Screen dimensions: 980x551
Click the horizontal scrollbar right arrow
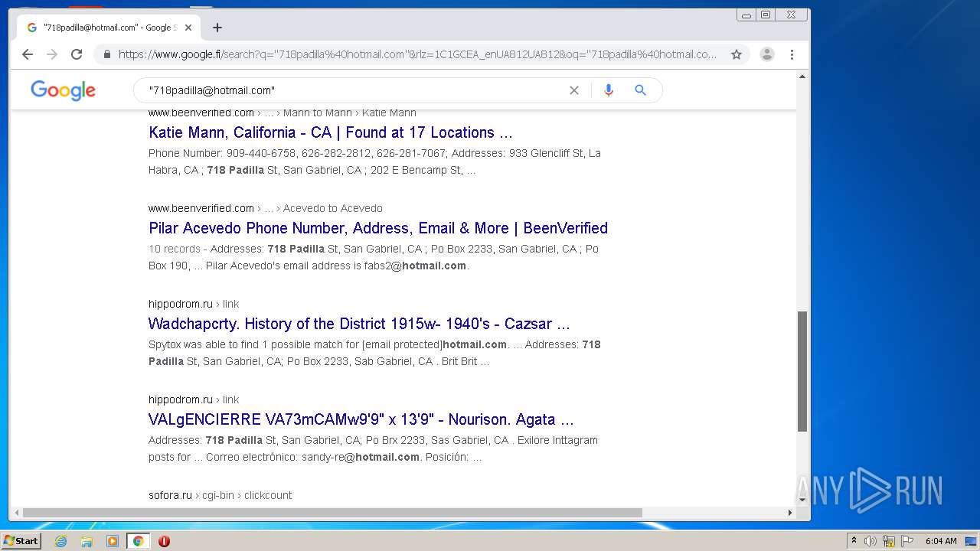click(790, 513)
